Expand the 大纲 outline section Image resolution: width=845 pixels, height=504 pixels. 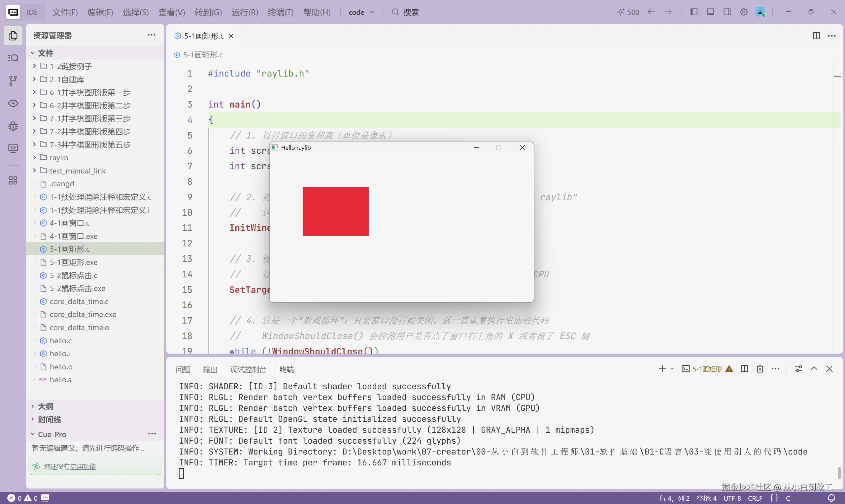(95, 406)
